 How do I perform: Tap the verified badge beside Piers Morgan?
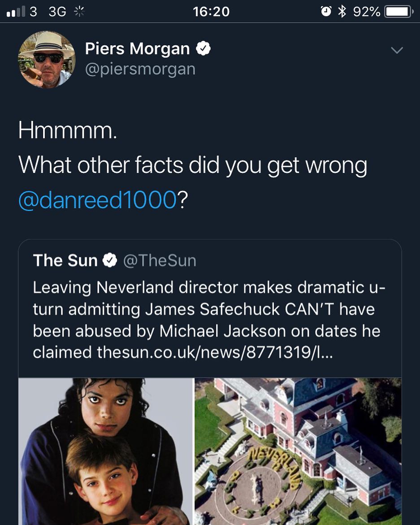click(204, 48)
